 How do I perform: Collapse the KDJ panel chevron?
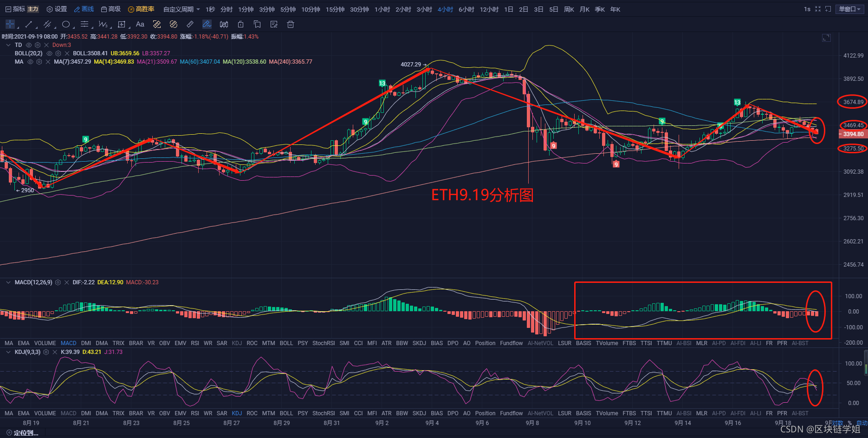click(8, 352)
